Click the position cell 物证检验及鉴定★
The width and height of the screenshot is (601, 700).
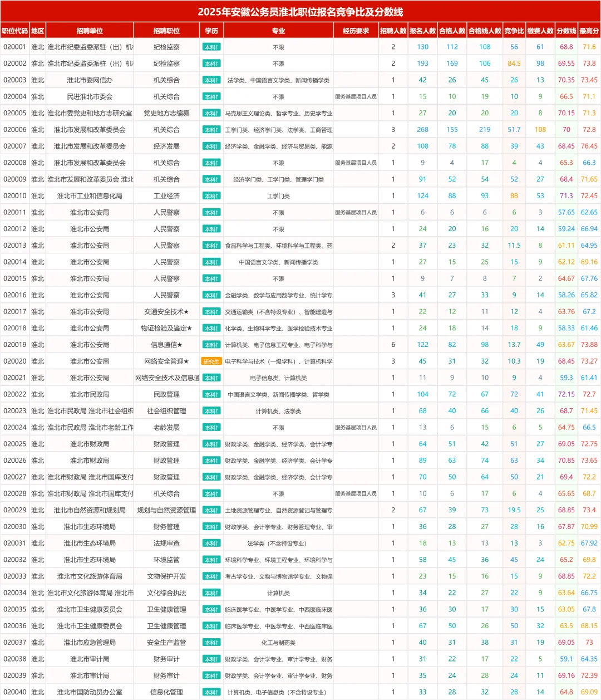coord(166,329)
